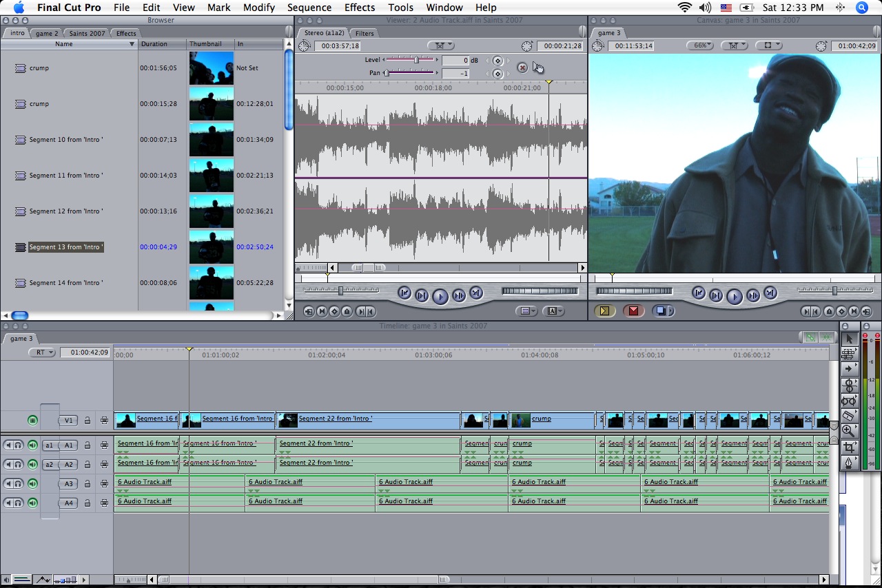Image resolution: width=882 pixels, height=588 pixels.
Task: Open the Effects menu
Action: click(360, 8)
